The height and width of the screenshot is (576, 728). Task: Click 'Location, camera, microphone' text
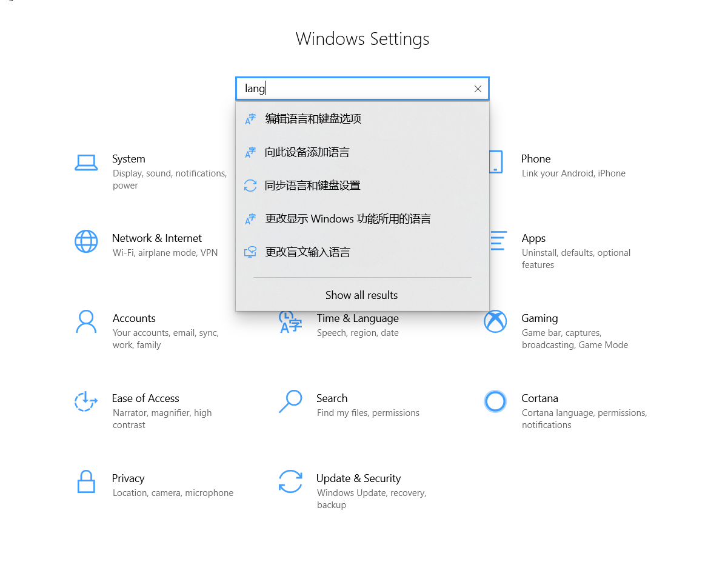[x=173, y=493]
